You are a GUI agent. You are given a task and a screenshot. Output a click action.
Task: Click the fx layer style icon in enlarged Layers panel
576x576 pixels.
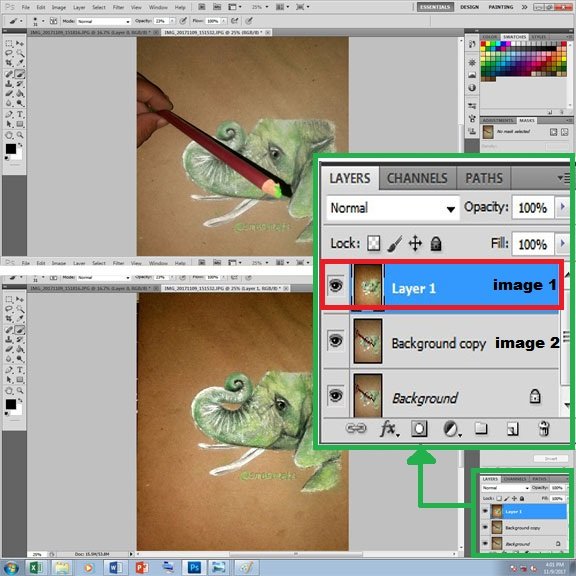(x=389, y=429)
